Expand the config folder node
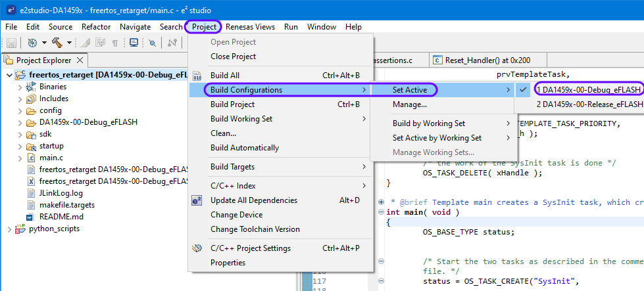The image size is (644, 291). [20, 110]
